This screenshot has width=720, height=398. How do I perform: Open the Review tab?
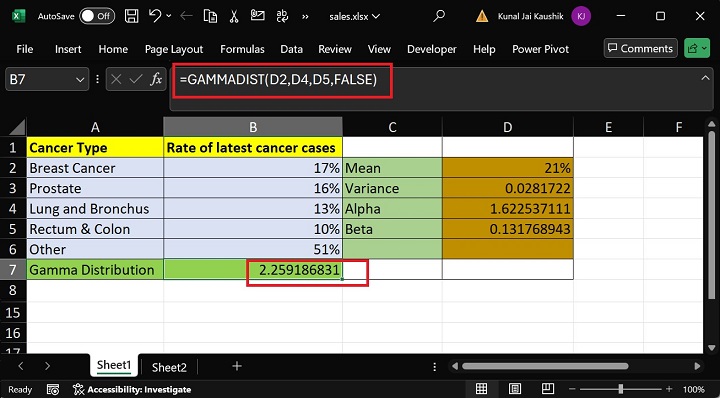pyautogui.click(x=335, y=49)
